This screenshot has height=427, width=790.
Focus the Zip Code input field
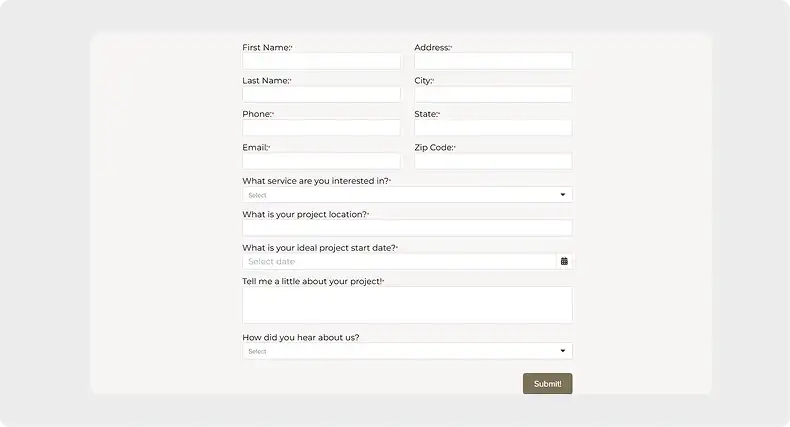coord(493,161)
